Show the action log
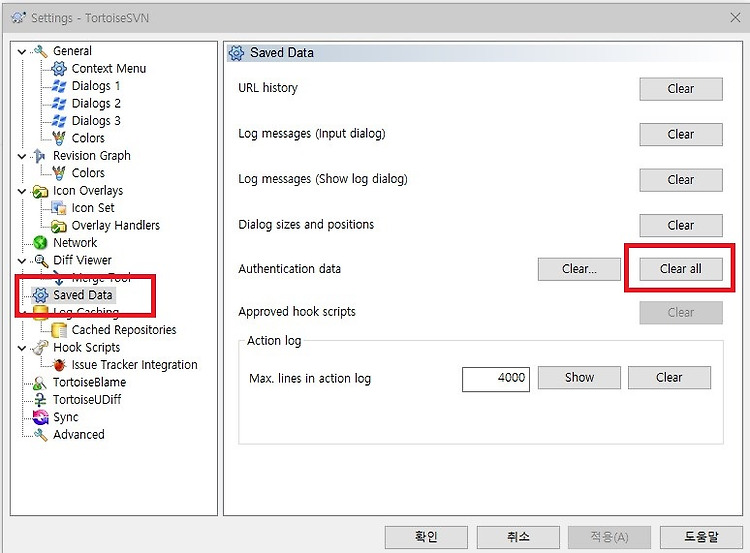The height and width of the screenshot is (553, 750). [579, 378]
